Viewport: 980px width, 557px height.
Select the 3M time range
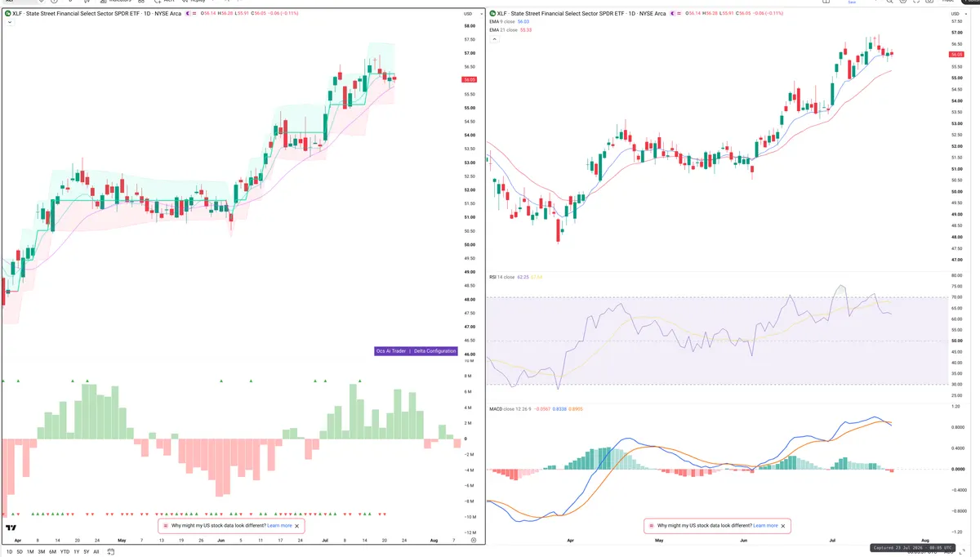42,552
